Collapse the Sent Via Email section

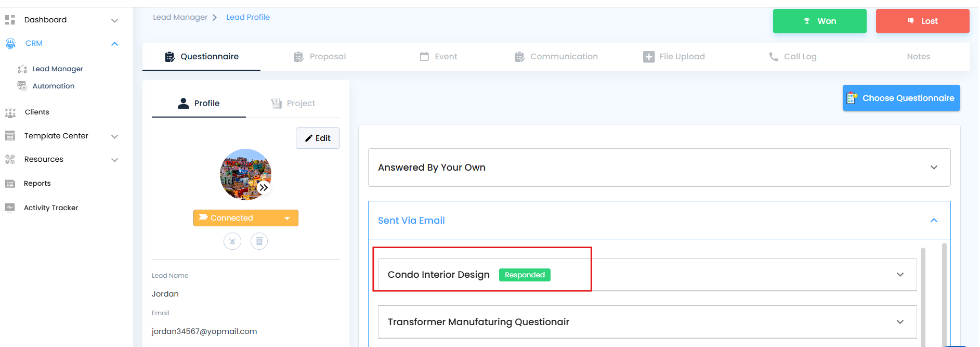click(659, 221)
